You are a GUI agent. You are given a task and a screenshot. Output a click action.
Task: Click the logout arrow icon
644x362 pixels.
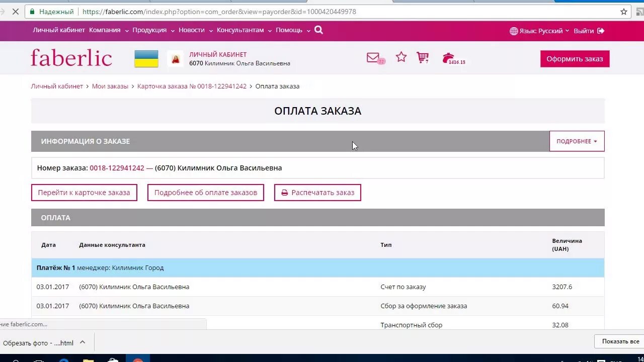pos(601,31)
